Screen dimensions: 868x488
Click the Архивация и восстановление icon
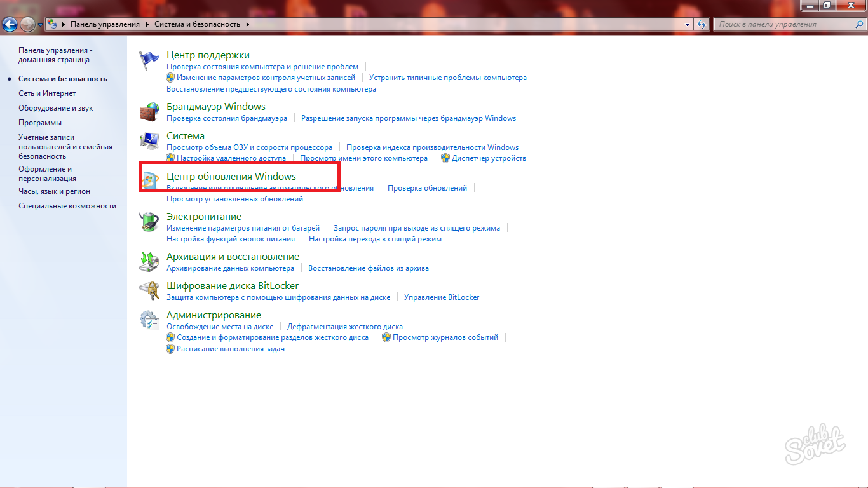[x=149, y=262]
